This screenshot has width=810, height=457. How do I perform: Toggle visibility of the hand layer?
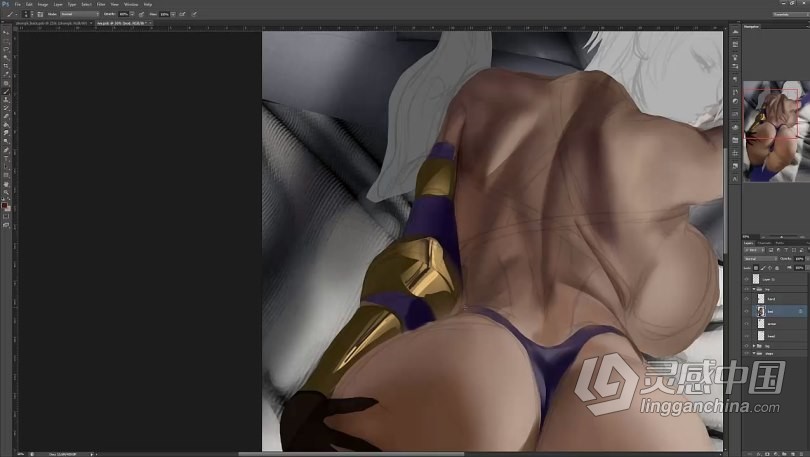point(746,299)
